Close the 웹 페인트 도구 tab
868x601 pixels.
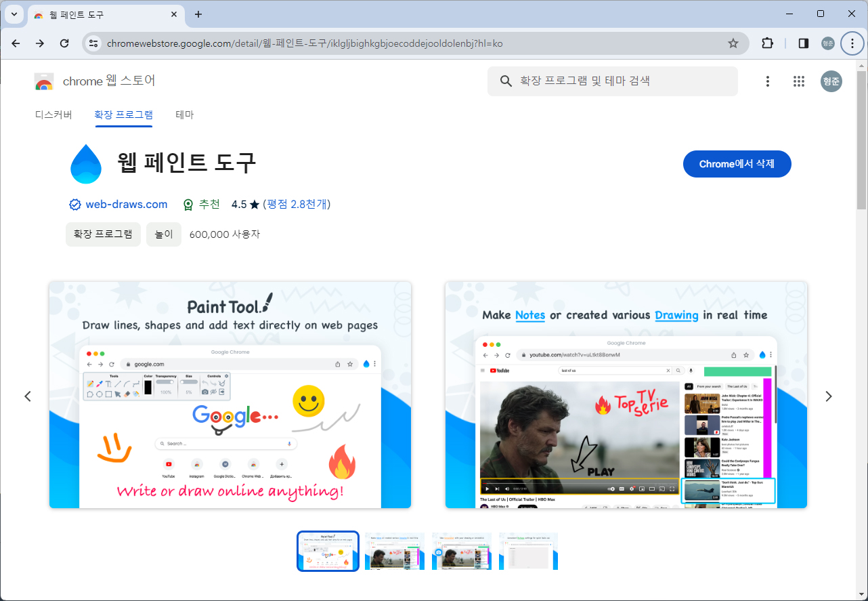174,14
